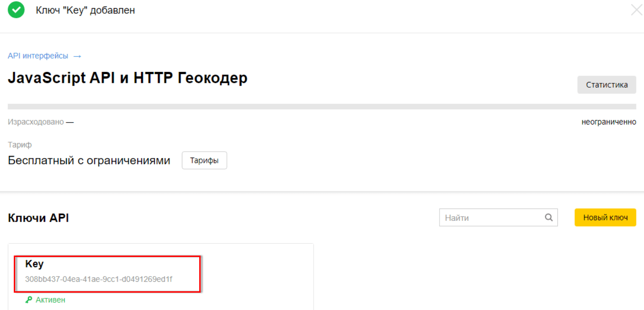
Task: Close the key added notification
Action: coord(636,10)
